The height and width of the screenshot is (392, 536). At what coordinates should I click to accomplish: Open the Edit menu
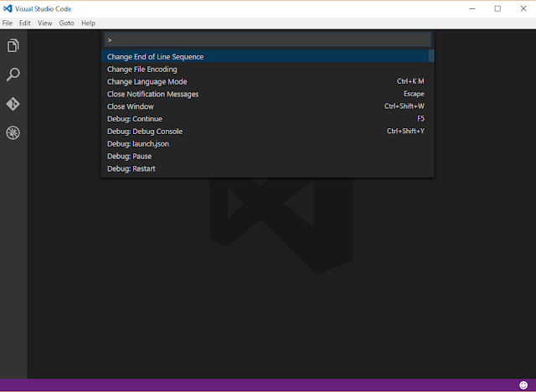pos(24,23)
